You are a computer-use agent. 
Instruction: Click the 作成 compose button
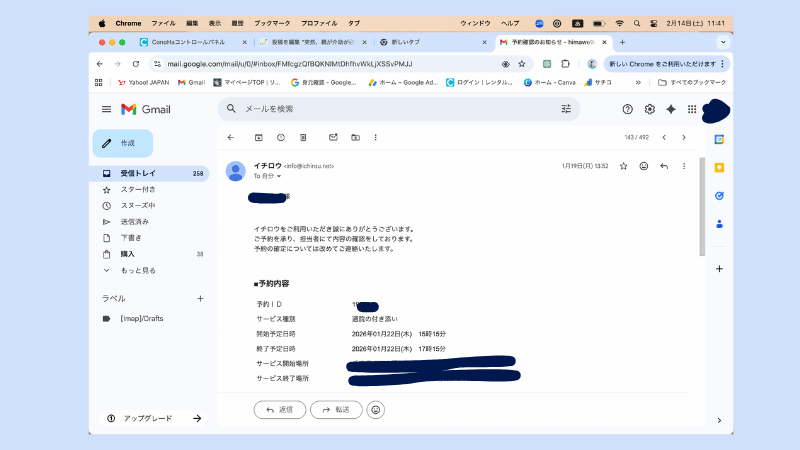[123, 143]
